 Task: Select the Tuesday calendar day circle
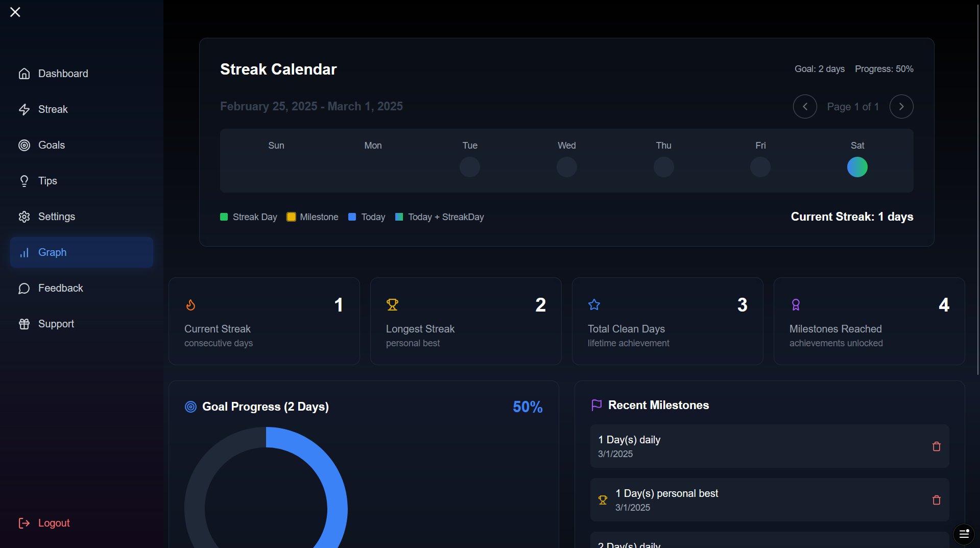click(x=470, y=167)
